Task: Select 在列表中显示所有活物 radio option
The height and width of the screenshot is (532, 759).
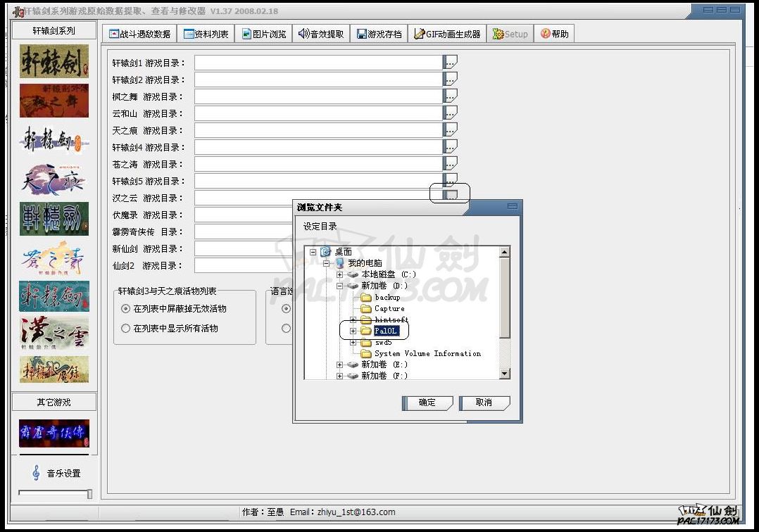Action: 126,328
